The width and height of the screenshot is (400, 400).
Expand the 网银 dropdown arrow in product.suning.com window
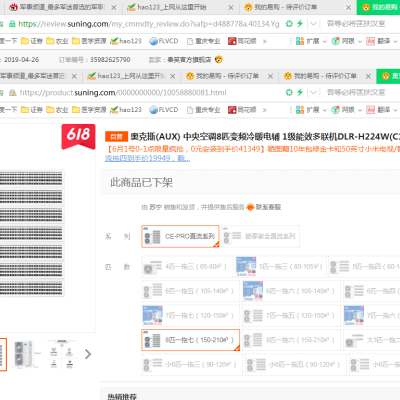click(360, 110)
